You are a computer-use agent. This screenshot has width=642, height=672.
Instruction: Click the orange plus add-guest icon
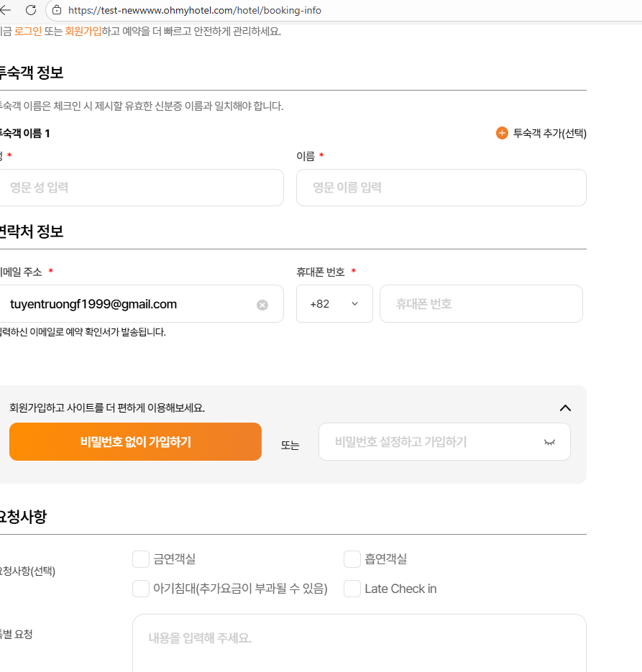[502, 133]
